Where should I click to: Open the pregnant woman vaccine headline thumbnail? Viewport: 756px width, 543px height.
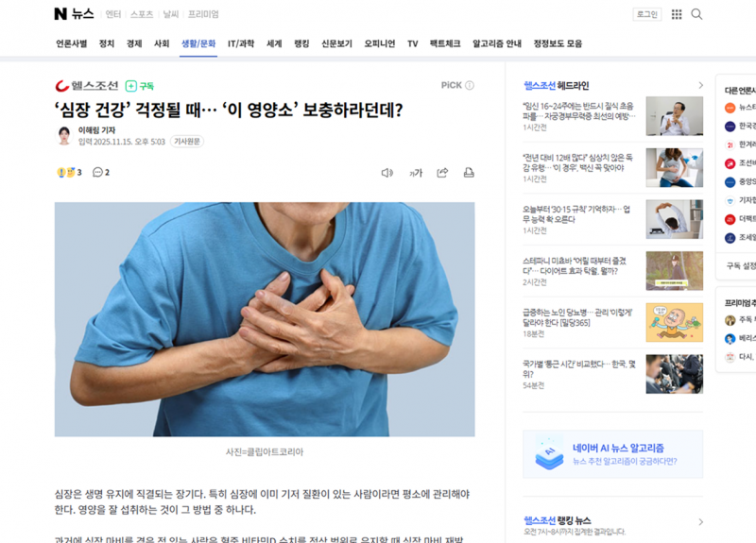(674, 168)
